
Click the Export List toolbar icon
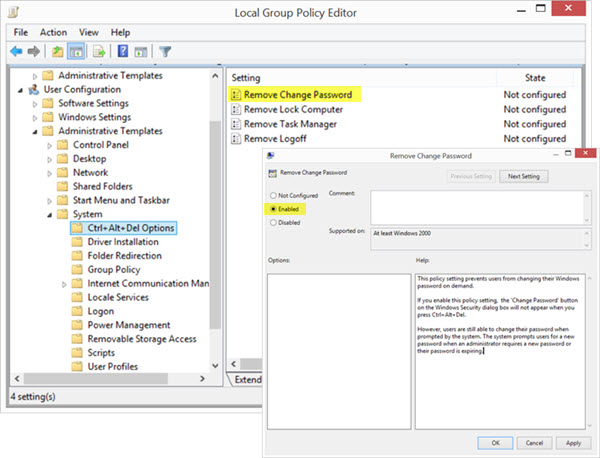[99, 51]
